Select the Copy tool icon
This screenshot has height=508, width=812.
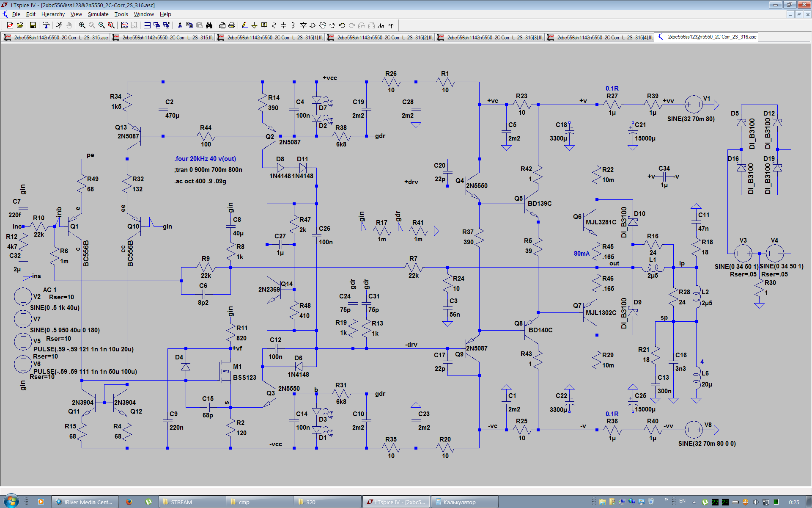point(189,25)
